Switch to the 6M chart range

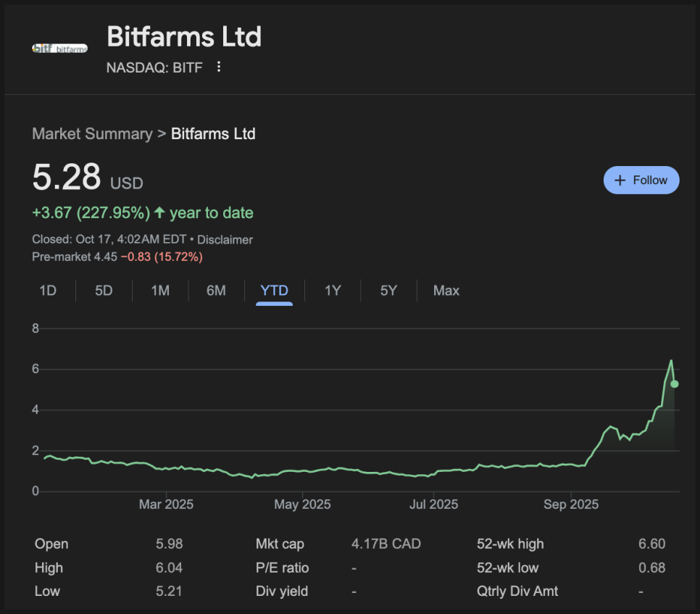[216, 291]
